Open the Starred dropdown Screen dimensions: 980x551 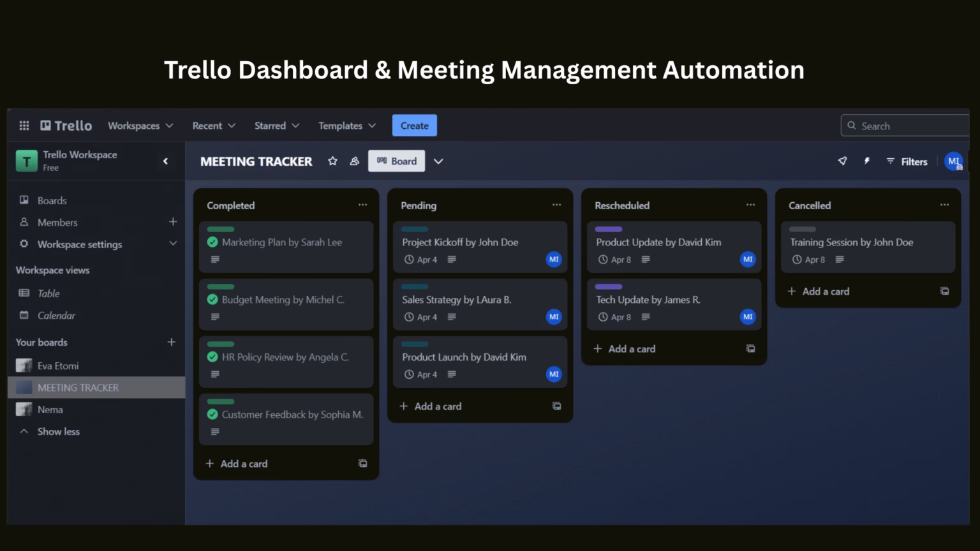click(x=277, y=126)
